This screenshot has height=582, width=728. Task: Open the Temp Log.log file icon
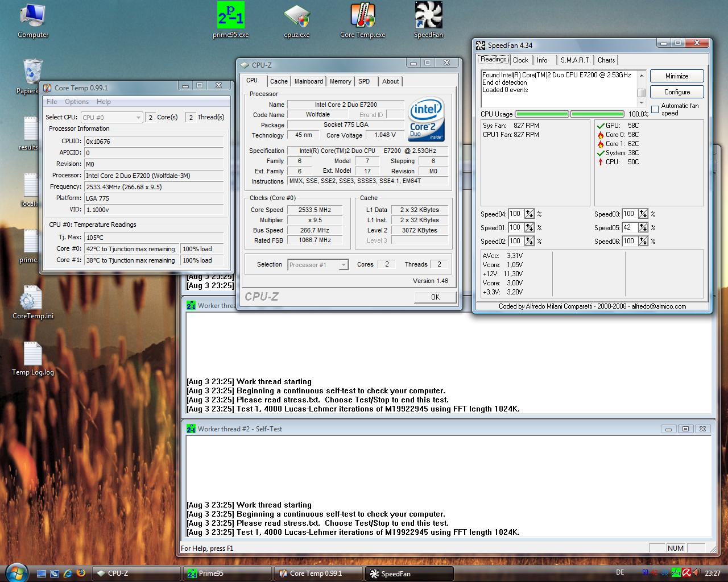point(32,359)
